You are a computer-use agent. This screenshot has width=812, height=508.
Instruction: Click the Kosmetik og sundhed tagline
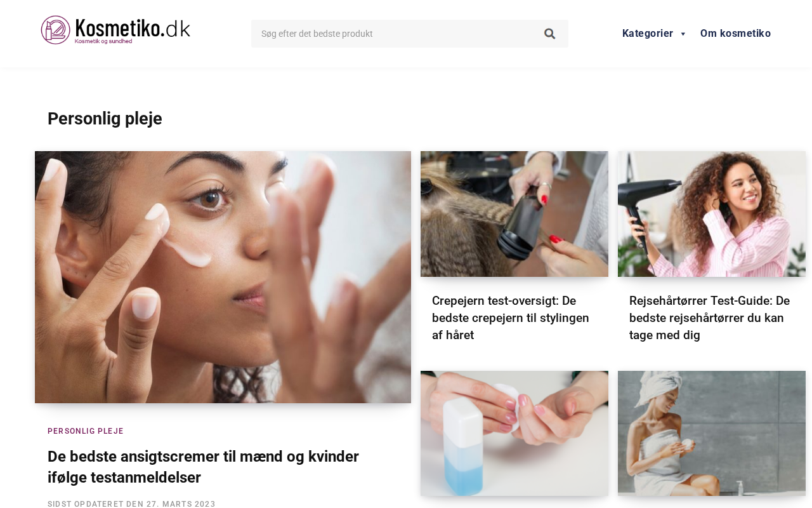point(103,41)
